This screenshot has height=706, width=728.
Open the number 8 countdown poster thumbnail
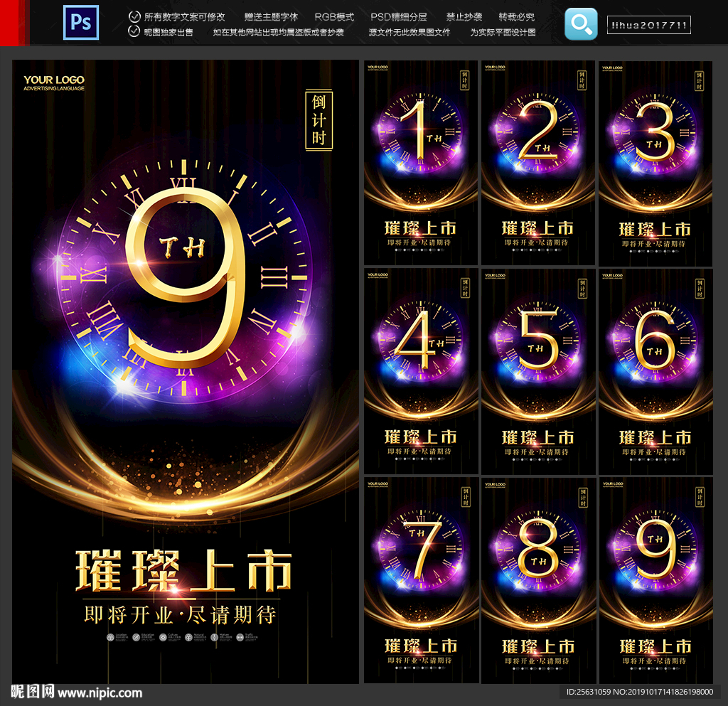[538, 580]
